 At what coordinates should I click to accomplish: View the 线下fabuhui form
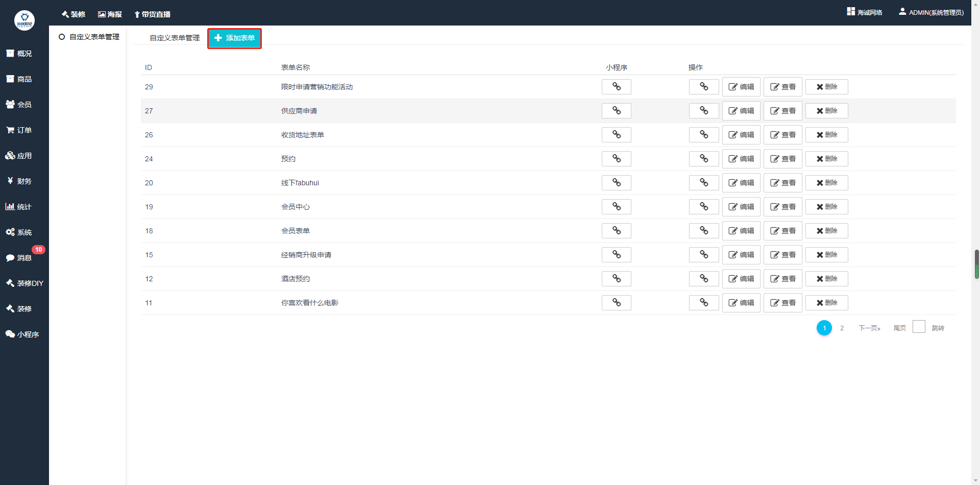point(783,183)
